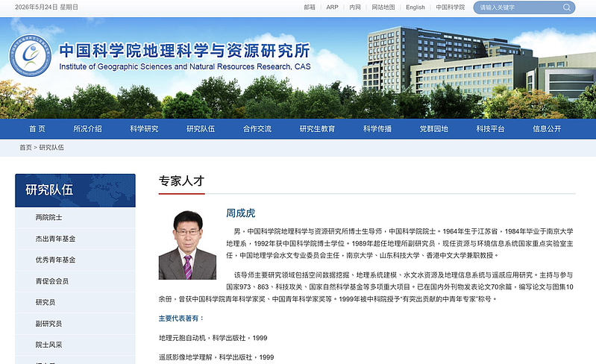This screenshot has width=596, height=364.
Task: Open the 邮箱 link in top bar
Action: pyautogui.click(x=310, y=7)
